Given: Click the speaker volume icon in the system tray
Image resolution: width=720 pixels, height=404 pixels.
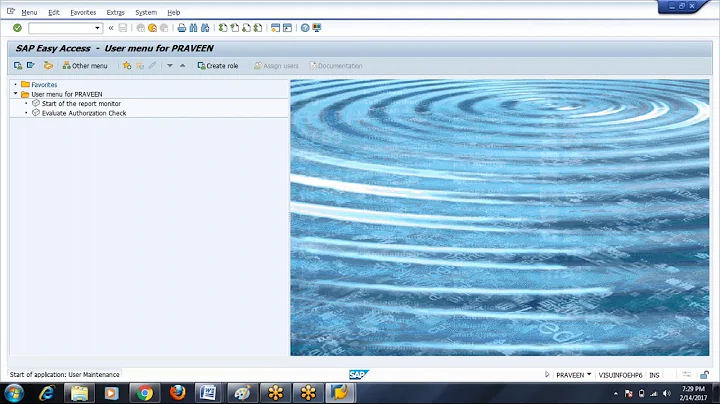Looking at the screenshot, I should [x=667, y=393].
